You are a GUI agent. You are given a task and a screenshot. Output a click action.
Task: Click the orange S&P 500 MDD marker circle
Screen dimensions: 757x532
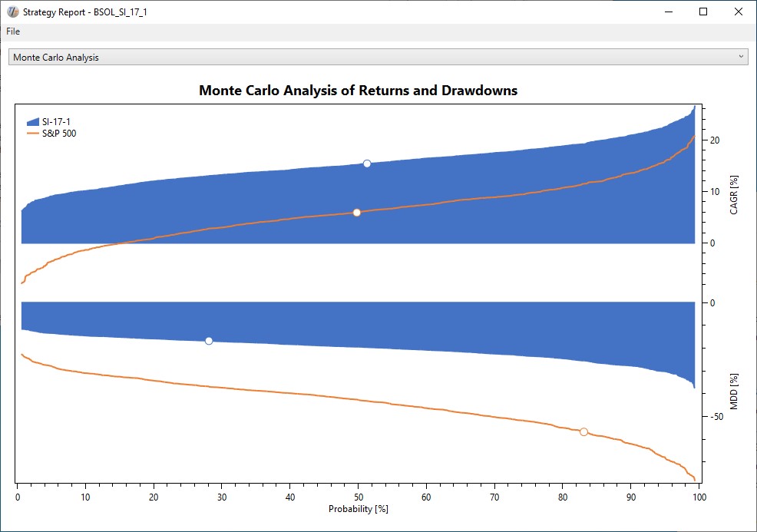coord(583,431)
